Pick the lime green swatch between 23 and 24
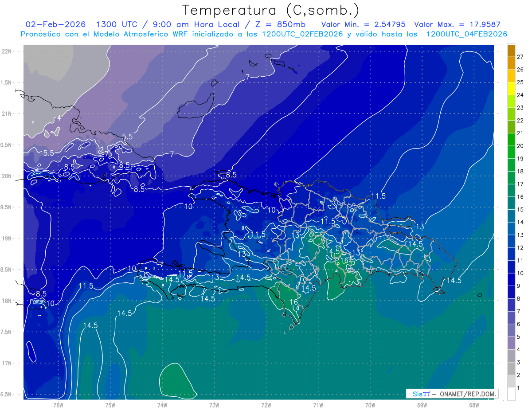Screen dimensions: 532x411 (x=512, y=102)
